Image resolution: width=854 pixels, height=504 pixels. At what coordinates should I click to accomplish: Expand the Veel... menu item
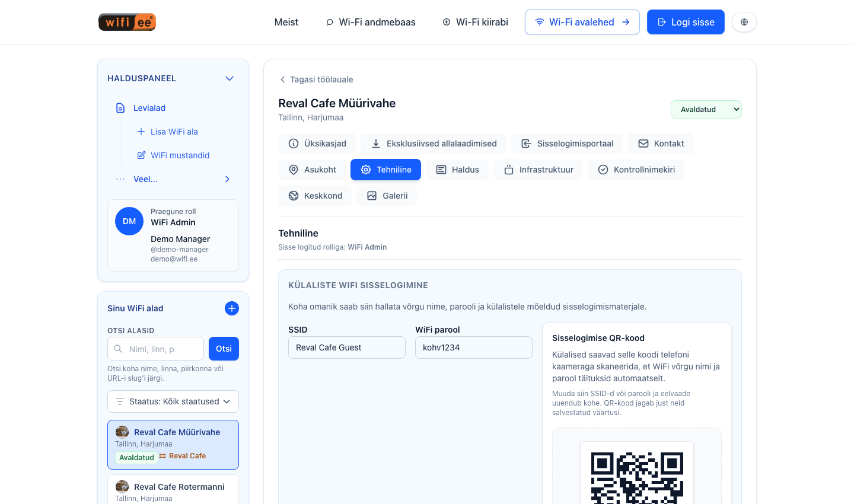point(173,179)
